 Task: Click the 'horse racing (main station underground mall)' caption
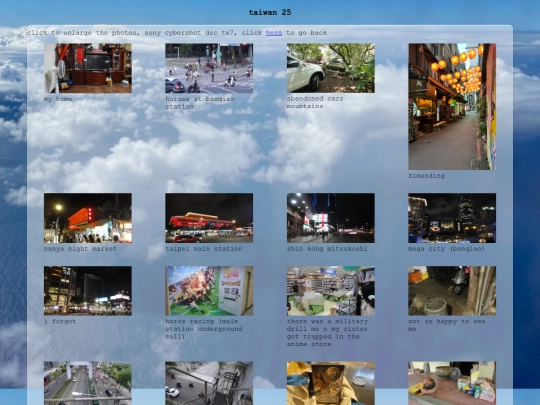[x=204, y=329]
